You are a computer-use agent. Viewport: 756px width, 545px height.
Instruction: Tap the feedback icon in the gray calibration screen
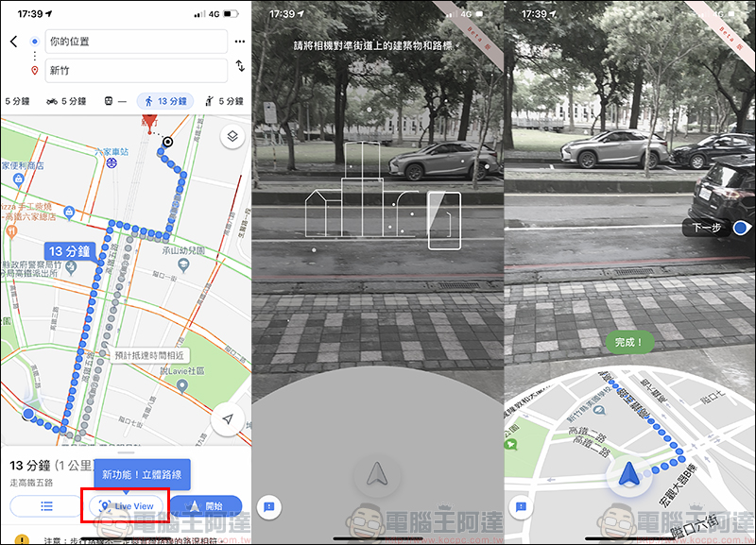pyautogui.click(x=269, y=507)
